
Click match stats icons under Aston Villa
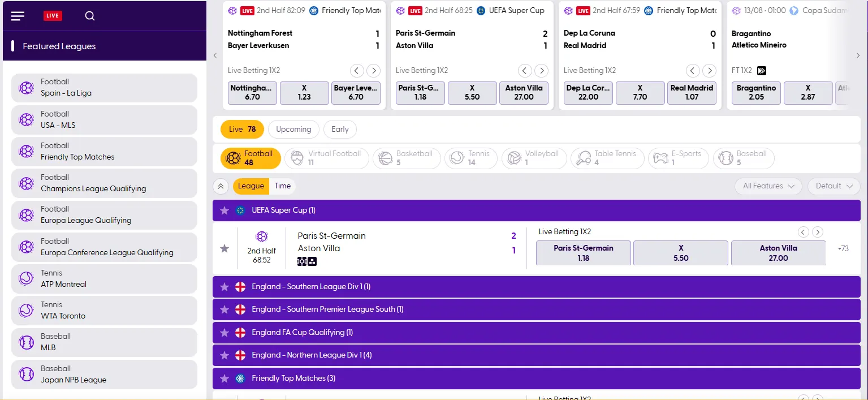pos(307,261)
